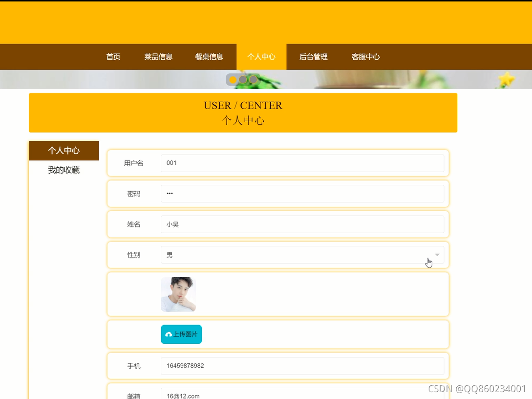Switch to third carousel indicator dot

[x=253, y=80]
